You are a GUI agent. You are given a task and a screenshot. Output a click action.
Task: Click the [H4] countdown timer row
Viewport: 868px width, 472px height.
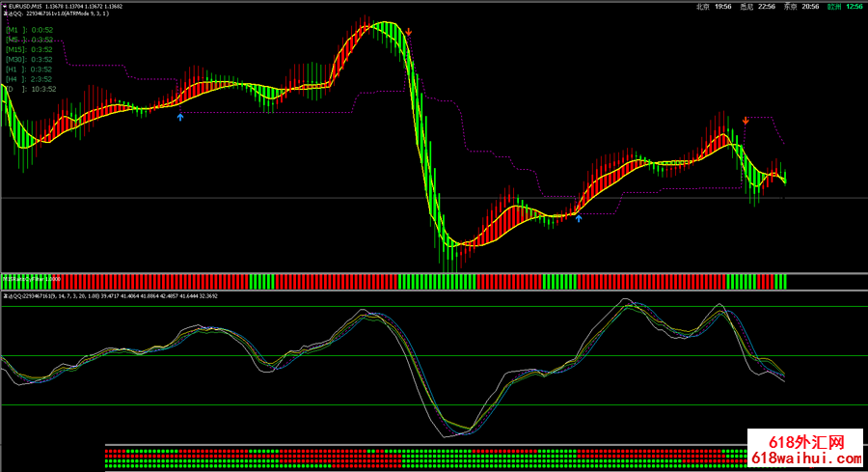coord(29,79)
